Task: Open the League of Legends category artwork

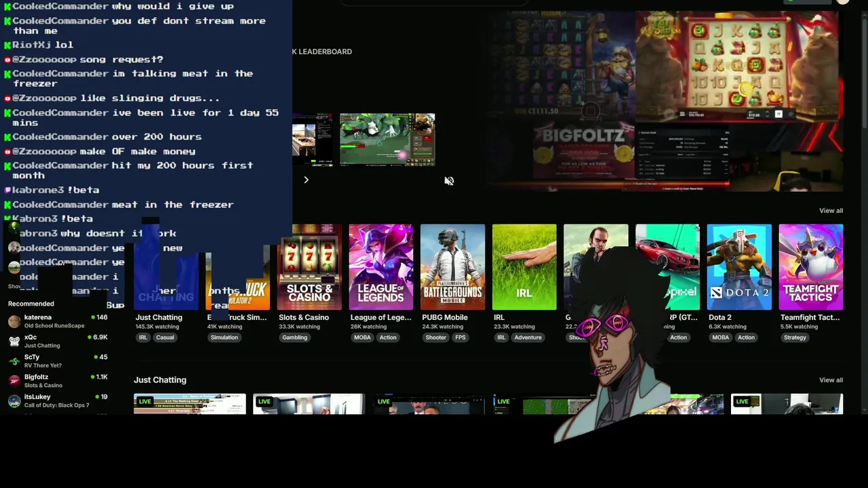Action: (380, 267)
